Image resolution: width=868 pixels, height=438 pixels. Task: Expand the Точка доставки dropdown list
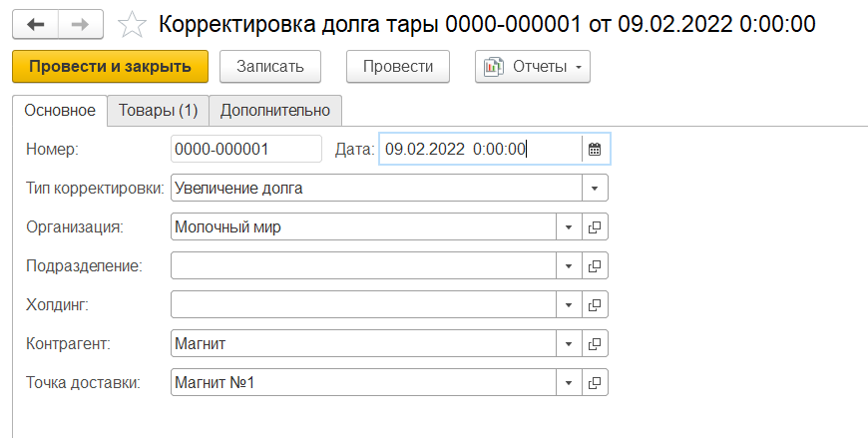(568, 382)
